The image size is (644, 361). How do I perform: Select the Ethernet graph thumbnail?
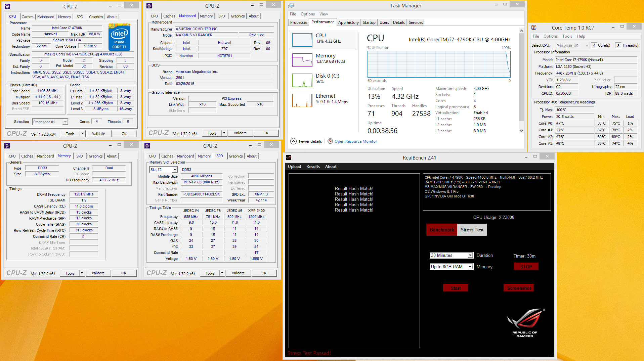pos(302,100)
